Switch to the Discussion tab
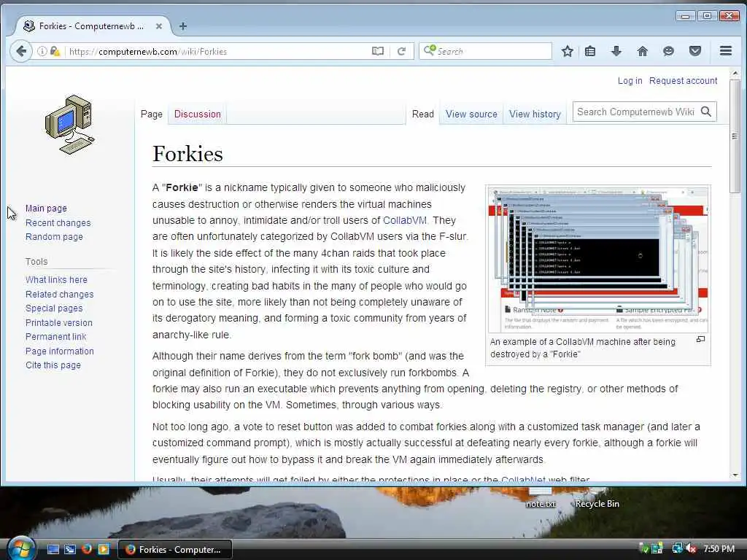 click(197, 114)
